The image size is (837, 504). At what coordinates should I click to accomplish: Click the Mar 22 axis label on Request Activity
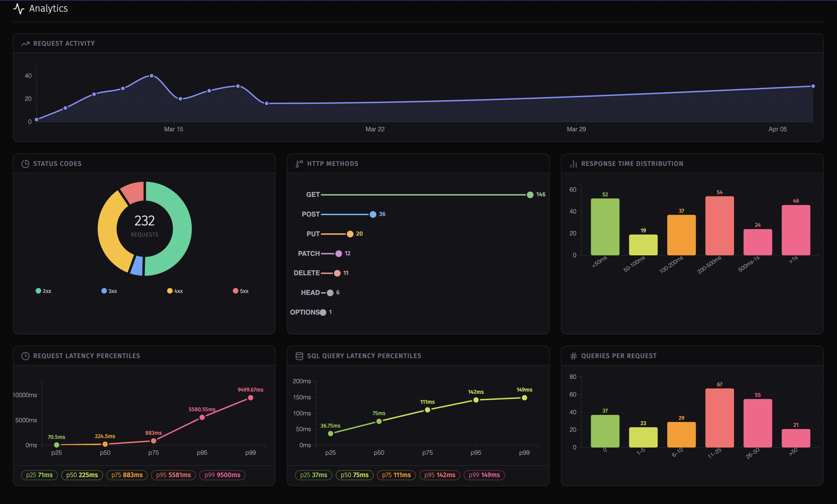click(x=375, y=129)
